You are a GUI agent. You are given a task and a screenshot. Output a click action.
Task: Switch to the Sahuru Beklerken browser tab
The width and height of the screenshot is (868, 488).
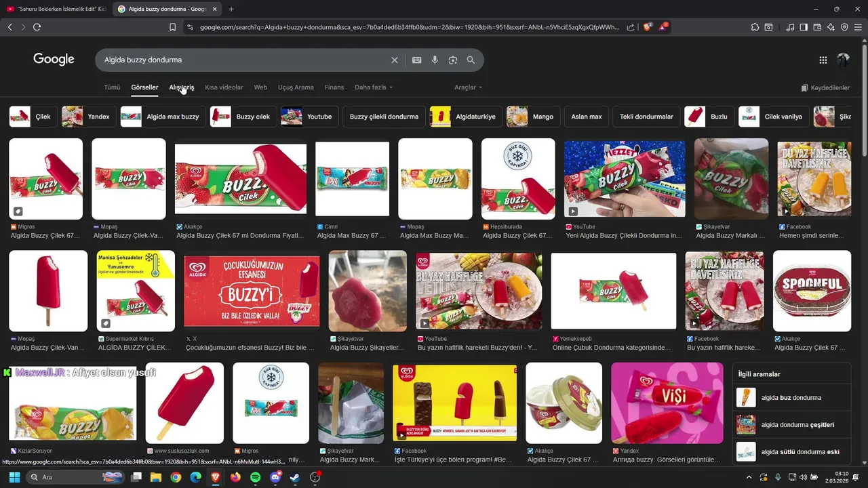click(57, 9)
